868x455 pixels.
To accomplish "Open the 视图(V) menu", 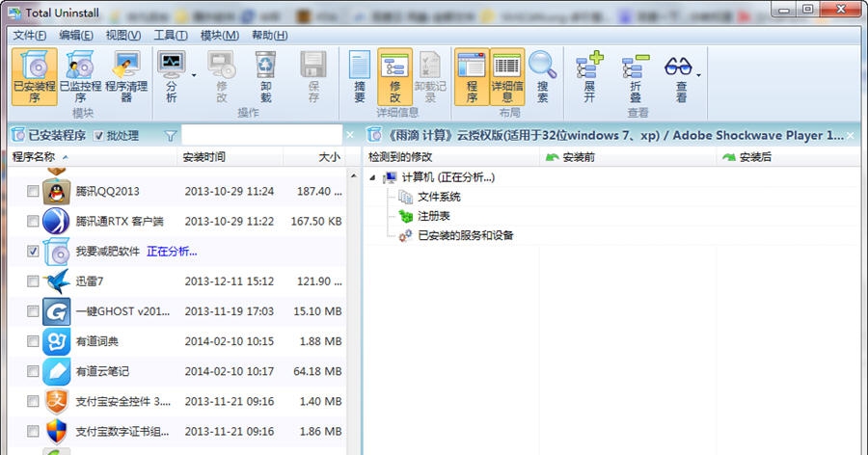I will click(123, 36).
